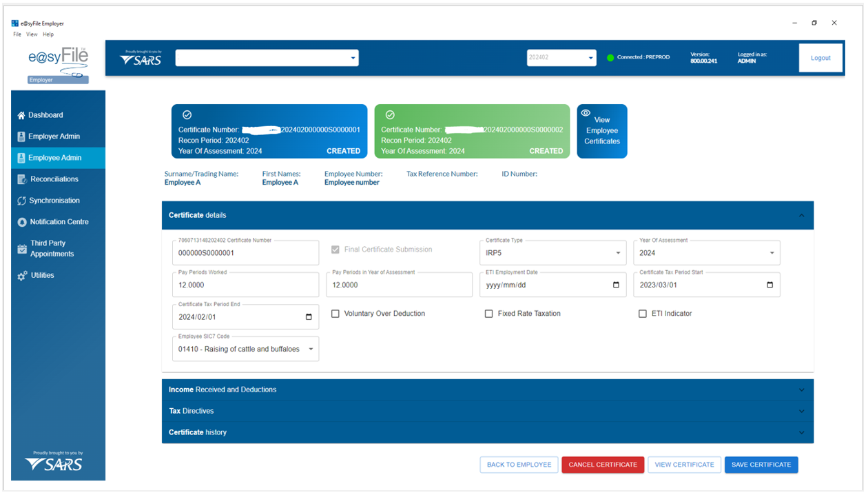Click the Save Certificate button
868x495 pixels.
761,465
